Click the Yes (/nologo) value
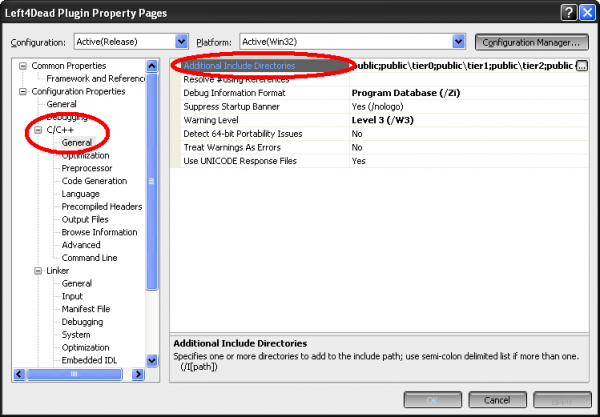 [377, 107]
